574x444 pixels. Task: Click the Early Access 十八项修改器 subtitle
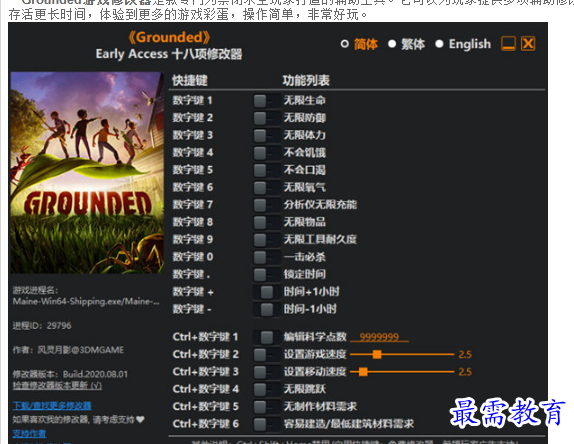pyautogui.click(x=169, y=54)
